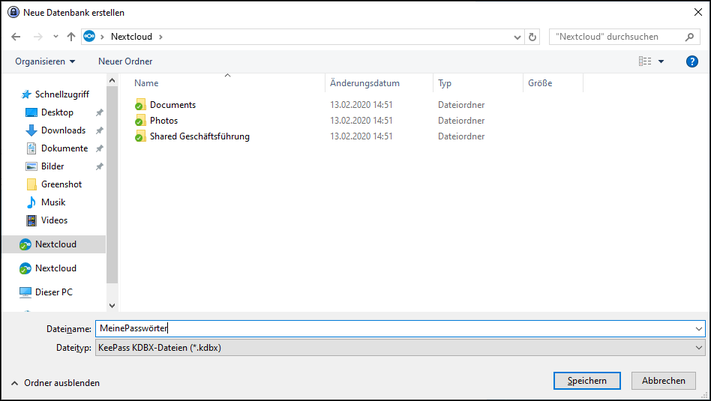Open Musik folder in sidebar
This screenshot has height=401, width=711.
53,202
